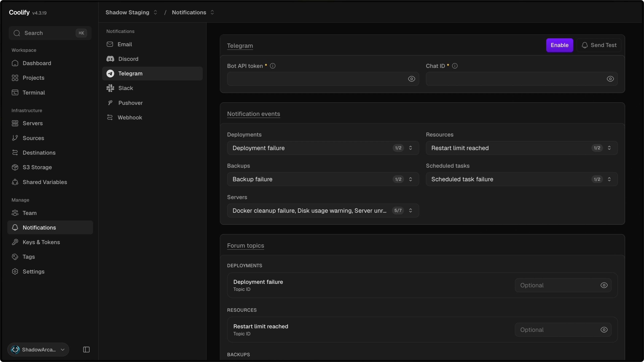This screenshot has width=644, height=362.
Task: Open Settings gear in sidebar
Action: pyautogui.click(x=15, y=271)
